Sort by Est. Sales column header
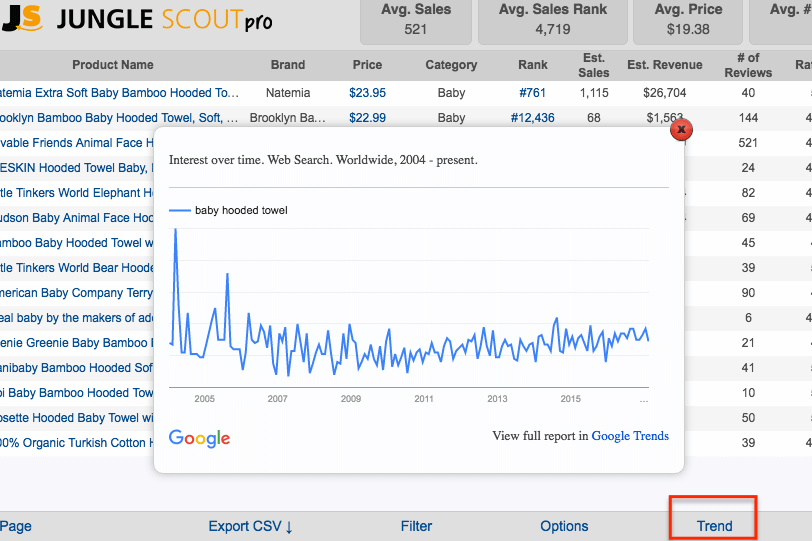Image resolution: width=812 pixels, height=541 pixels. [593, 65]
